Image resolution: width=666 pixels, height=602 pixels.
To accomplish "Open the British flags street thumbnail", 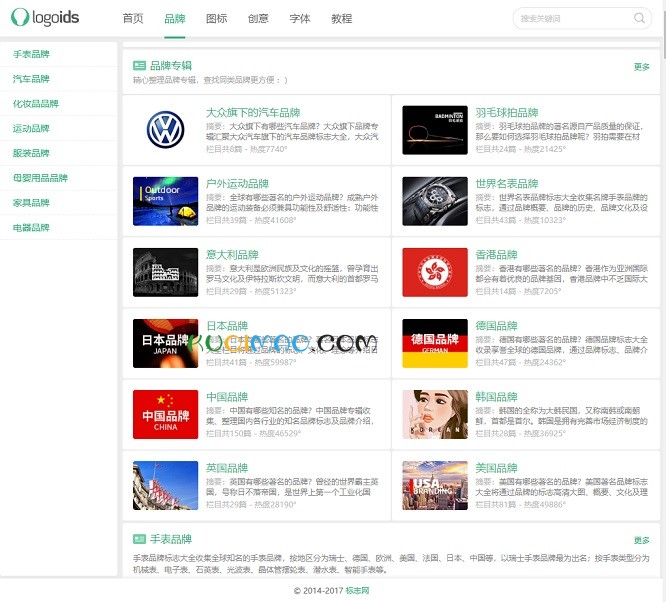I will pos(165,485).
